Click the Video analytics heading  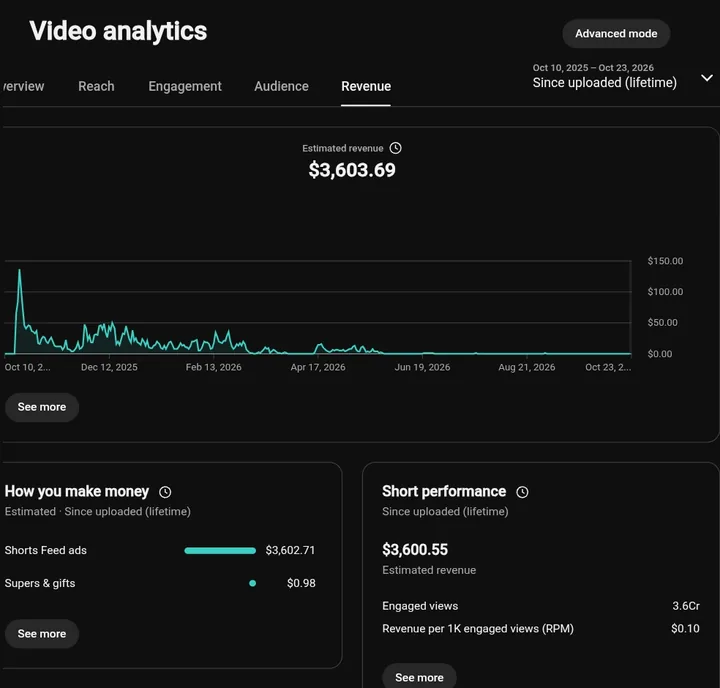(118, 31)
